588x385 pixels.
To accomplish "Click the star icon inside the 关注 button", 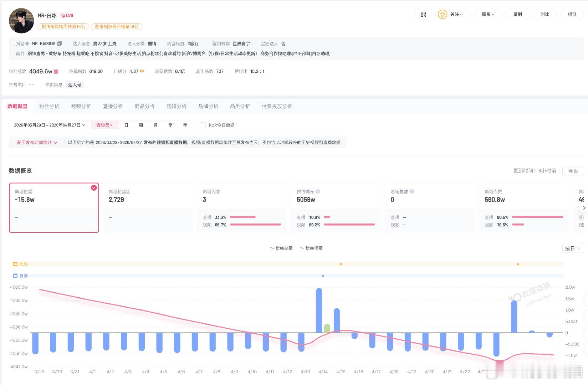I will pos(443,14).
